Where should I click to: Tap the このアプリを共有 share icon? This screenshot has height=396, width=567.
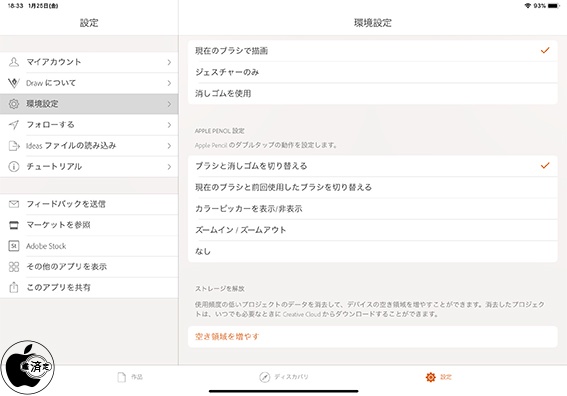coord(14,288)
